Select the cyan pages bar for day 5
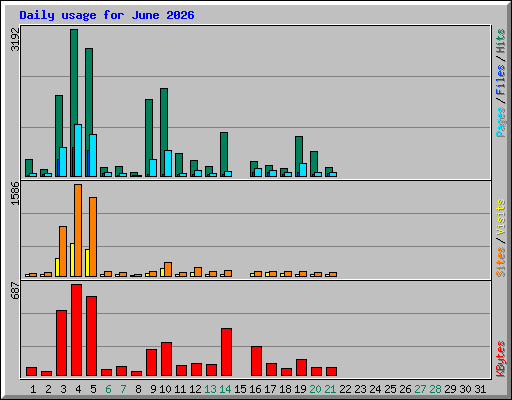Screen dimensions: 512x400 click(93, 155)
